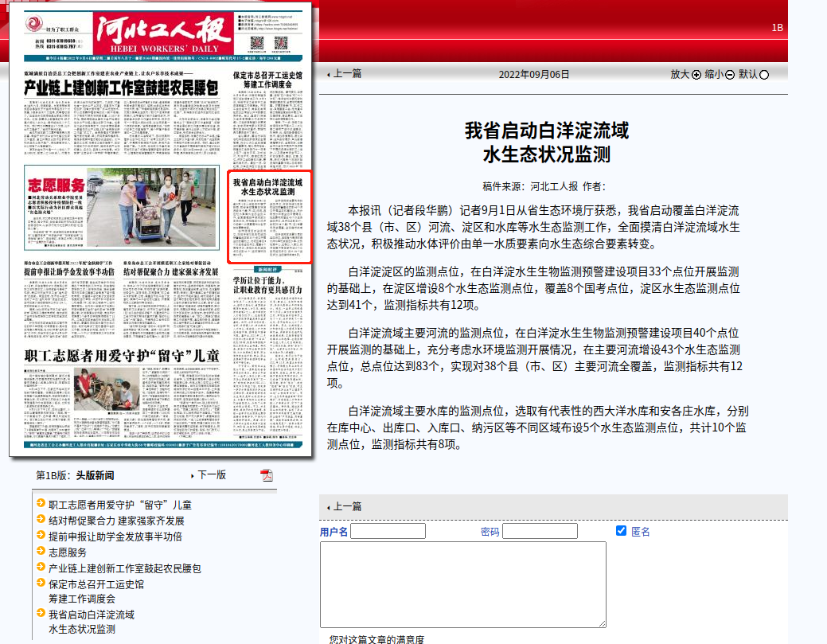
Task: Click the zoom out (缩小) minus icon
Action: [x=730, y=75]
